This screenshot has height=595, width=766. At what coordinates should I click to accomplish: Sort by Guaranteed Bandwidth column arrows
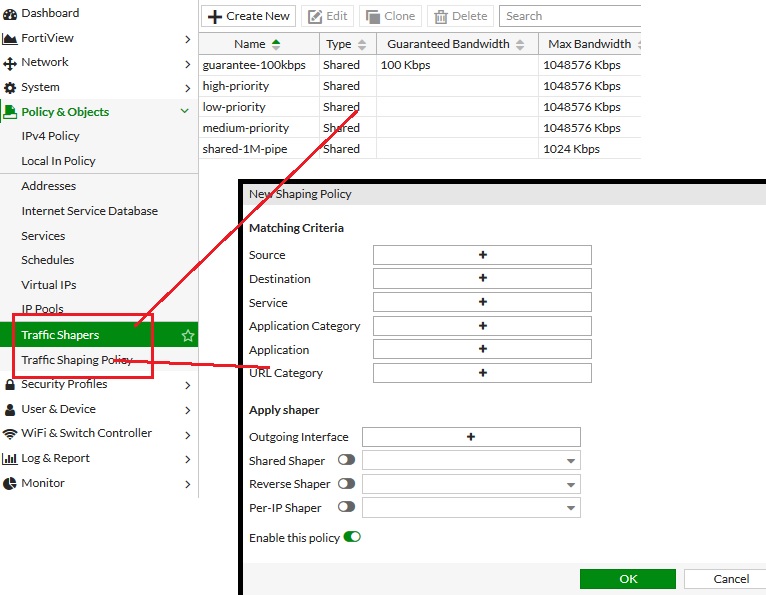click(x=520, y=44)
